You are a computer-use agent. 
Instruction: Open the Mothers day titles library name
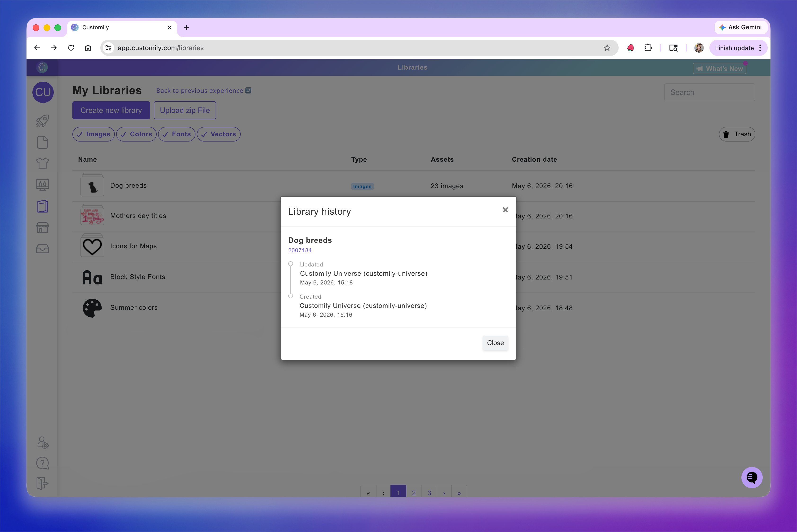(138, 216)
